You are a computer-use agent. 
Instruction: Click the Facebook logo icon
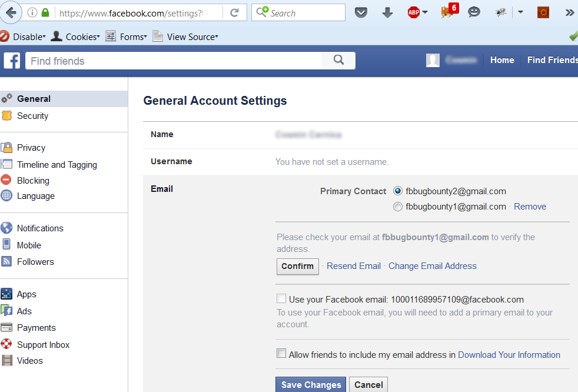click(12, 61)
